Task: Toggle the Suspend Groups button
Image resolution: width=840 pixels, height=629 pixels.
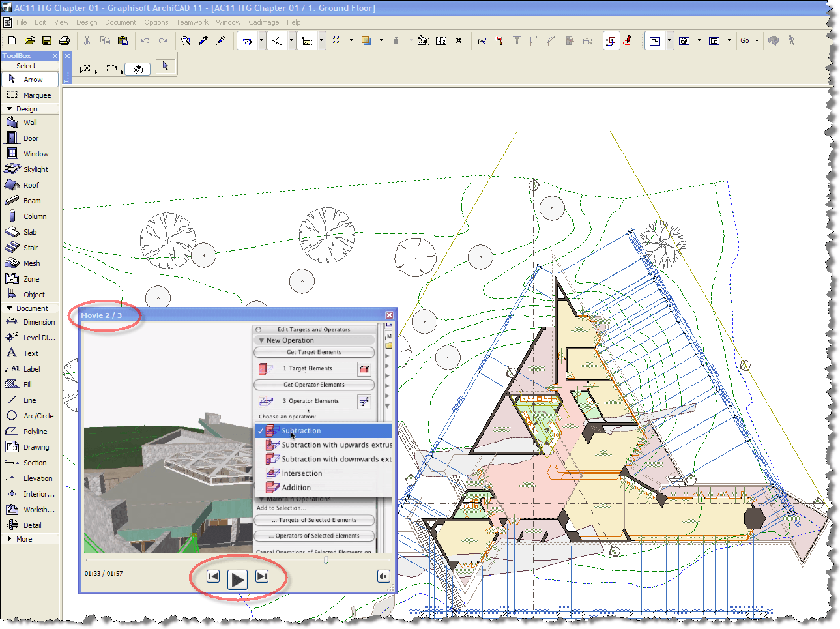Action: 611,40
